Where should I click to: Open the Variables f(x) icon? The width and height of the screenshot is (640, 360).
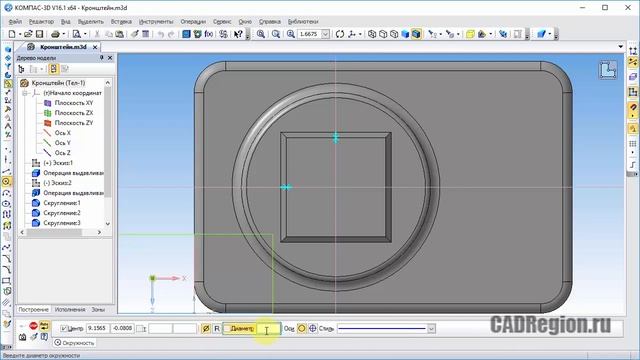(209, 34)
